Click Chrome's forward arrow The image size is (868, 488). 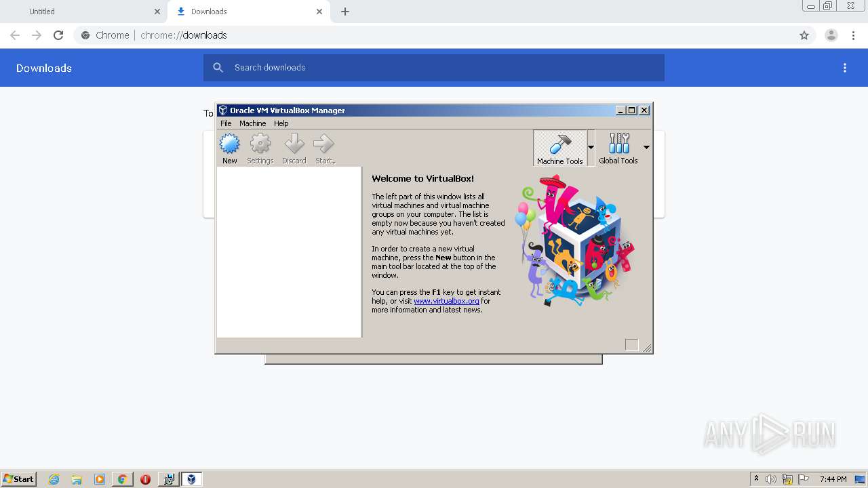pyautogui.click(x=37, y=35)
